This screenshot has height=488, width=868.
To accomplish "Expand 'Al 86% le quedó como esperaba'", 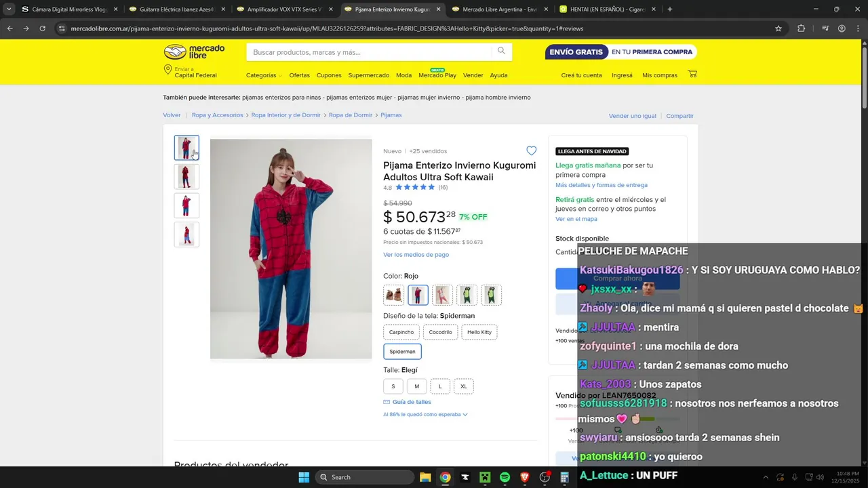I will point(425,414).
